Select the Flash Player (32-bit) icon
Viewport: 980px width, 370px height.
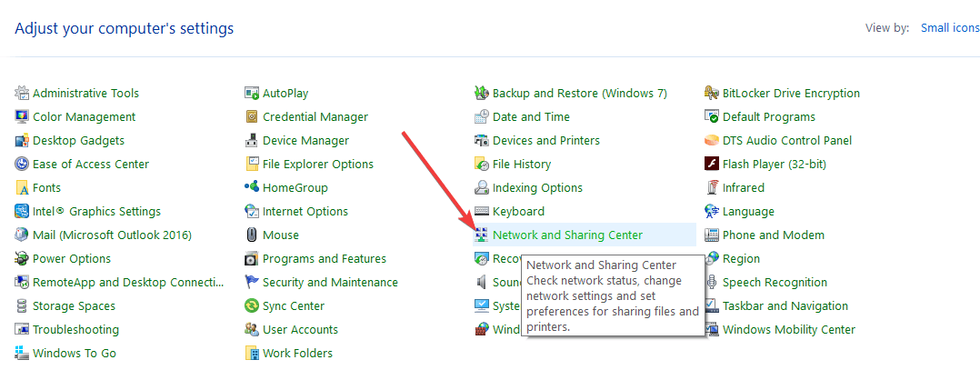pos(713,165)
